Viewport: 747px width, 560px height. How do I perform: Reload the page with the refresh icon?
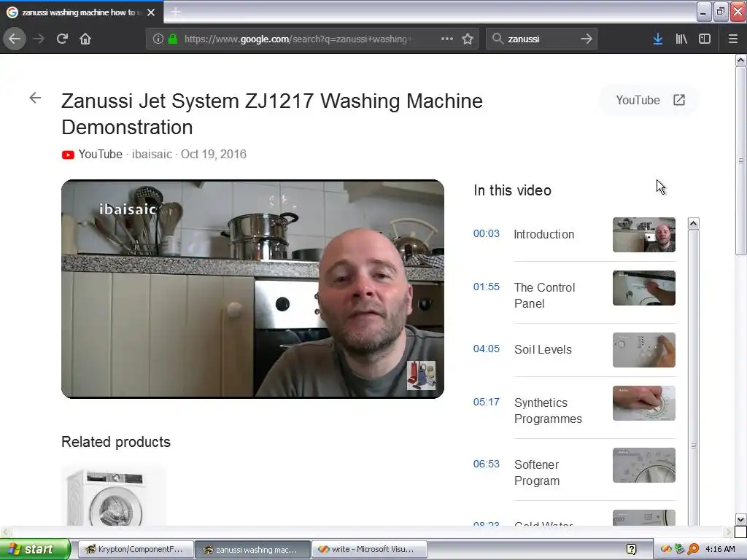click(63, 39)
